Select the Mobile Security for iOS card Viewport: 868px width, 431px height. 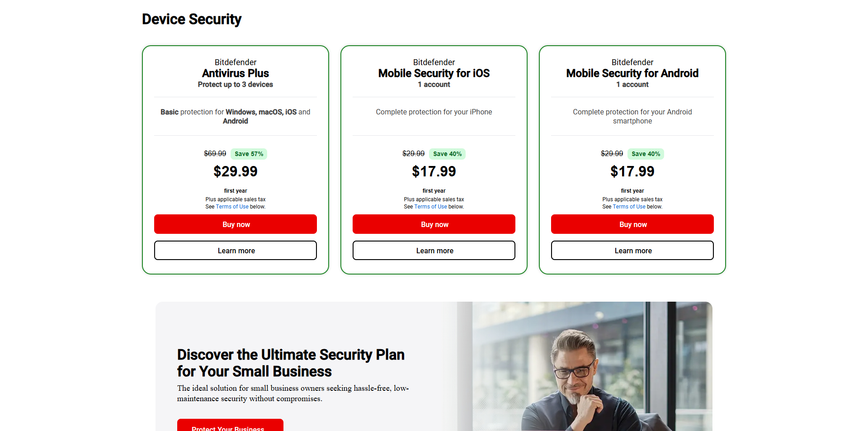[434, 136]
